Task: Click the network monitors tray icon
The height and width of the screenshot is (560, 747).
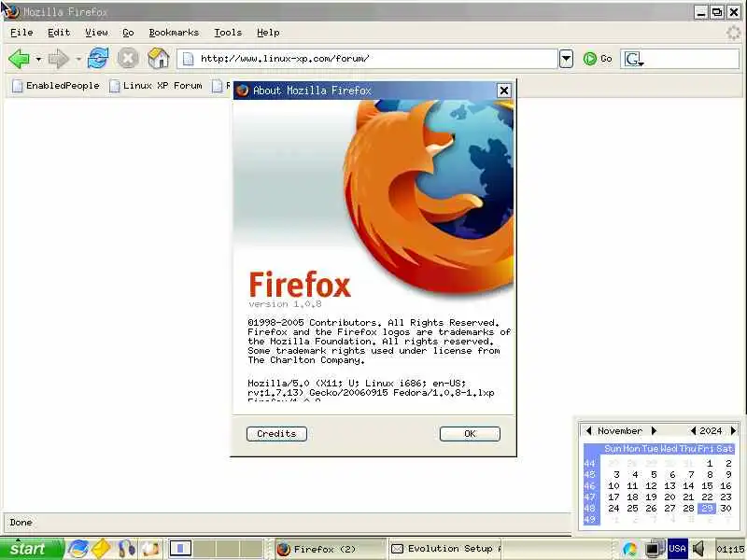Action: pyautogui.click(x=655, y=549)
